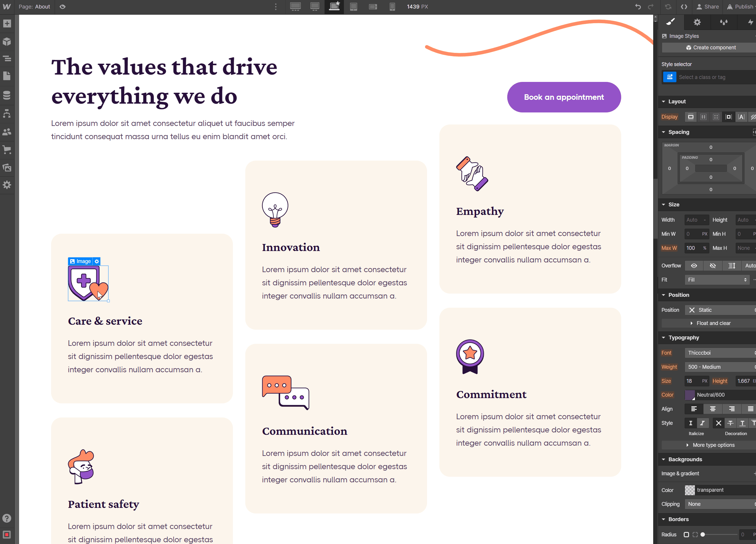Screen dimensions: 756x544
Task: Open the Image element settings gear
Action: 97,262
